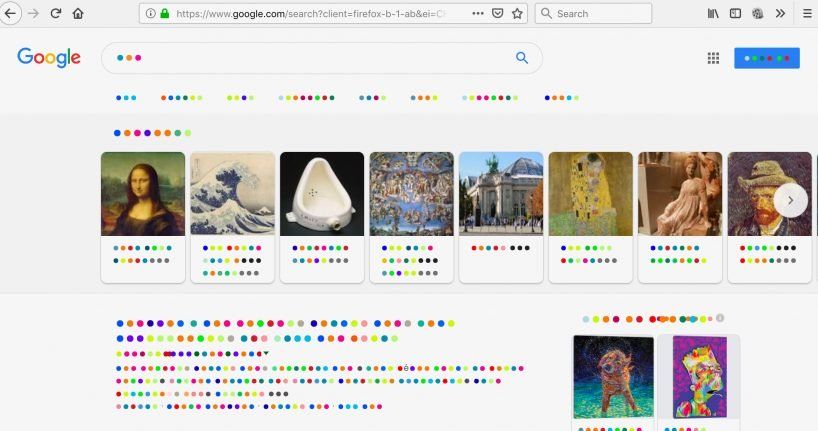Select the sixth search category tab
Screen dimensions: 818x431
tap(424, 98)
